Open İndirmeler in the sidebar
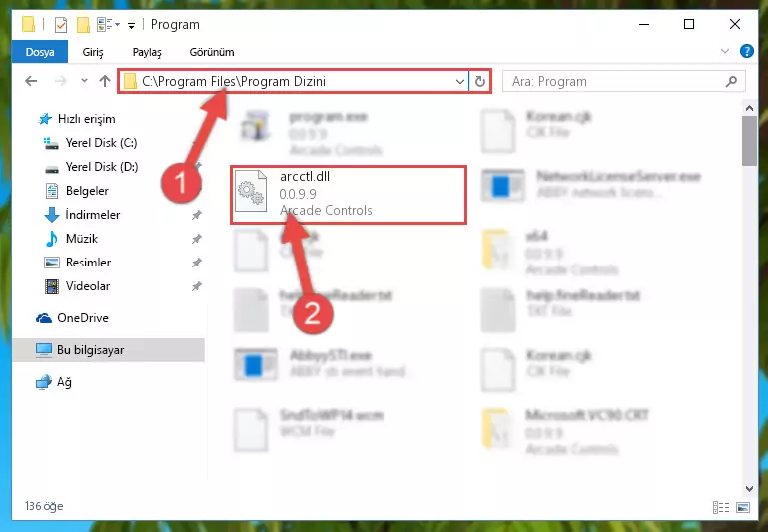This screenshot has height=532, width=768. tap(93, 215)
